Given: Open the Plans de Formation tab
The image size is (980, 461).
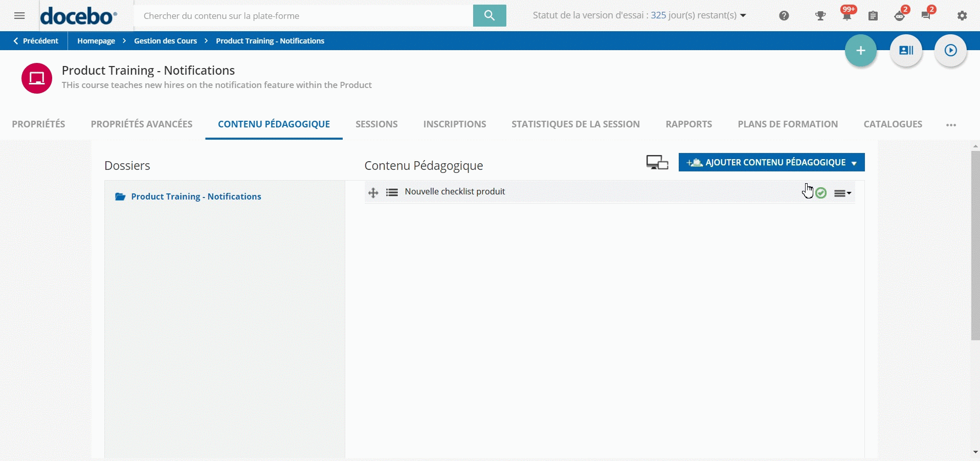Looking at the screenshot, I should point(788,124).
